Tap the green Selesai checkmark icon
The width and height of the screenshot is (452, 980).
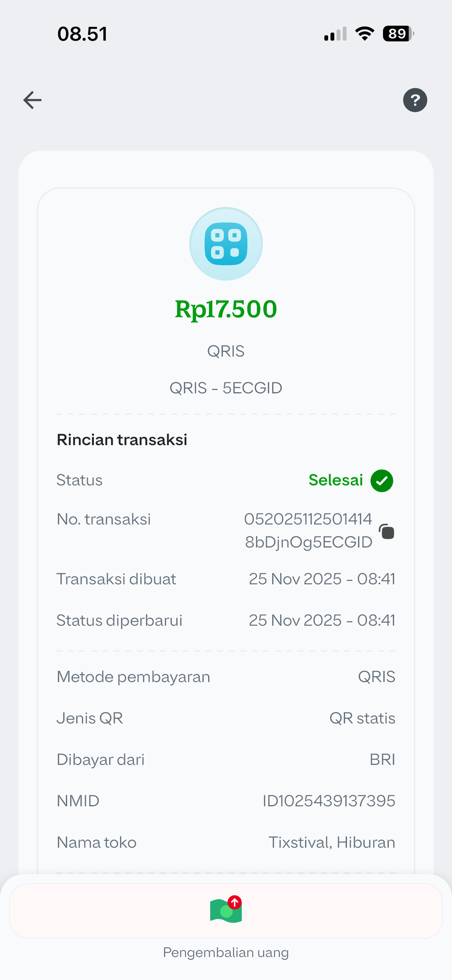pyautogui.click(x=381, y=480)
